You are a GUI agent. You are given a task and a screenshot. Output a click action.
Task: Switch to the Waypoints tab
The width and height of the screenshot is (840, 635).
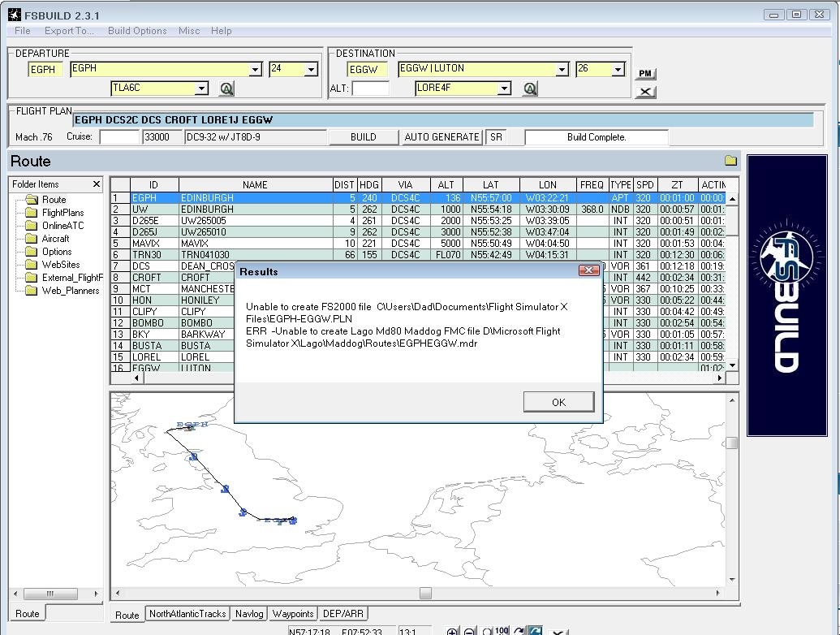(292, 614)
